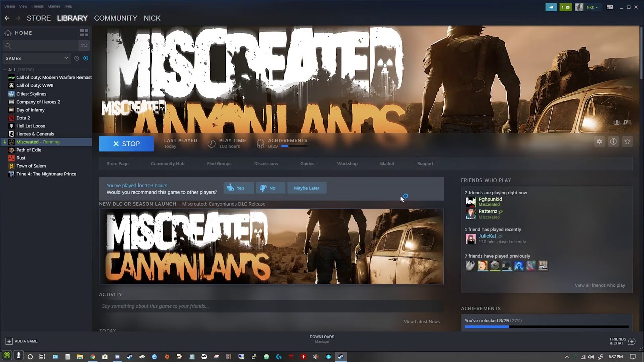Image resolution: width=644 pixels, height=362 pixels.
Task: Open Google Chrome from the taskbar
Action: point(92,357)
